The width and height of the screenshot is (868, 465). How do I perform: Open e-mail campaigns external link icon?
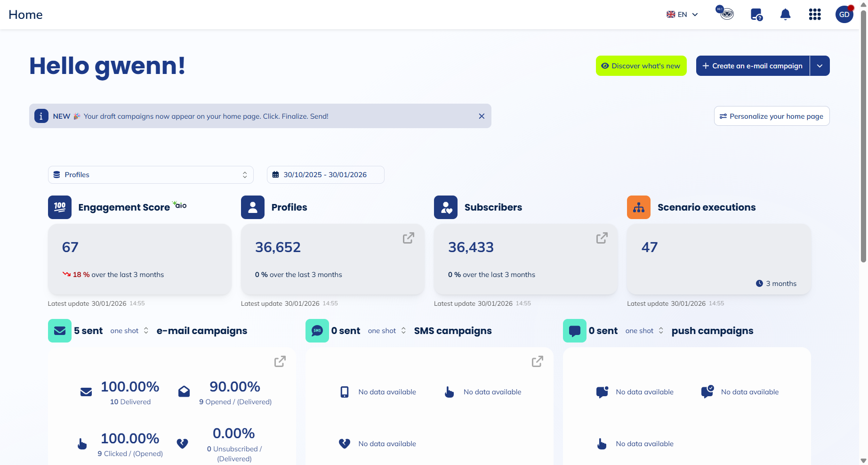point(280,361)
